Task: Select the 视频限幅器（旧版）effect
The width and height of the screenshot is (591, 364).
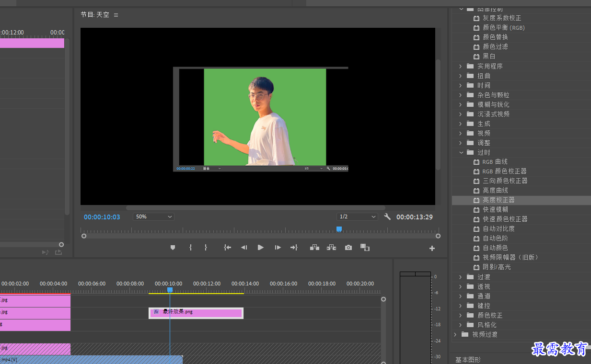Action: pyautogui.click(x=510, y=257)
